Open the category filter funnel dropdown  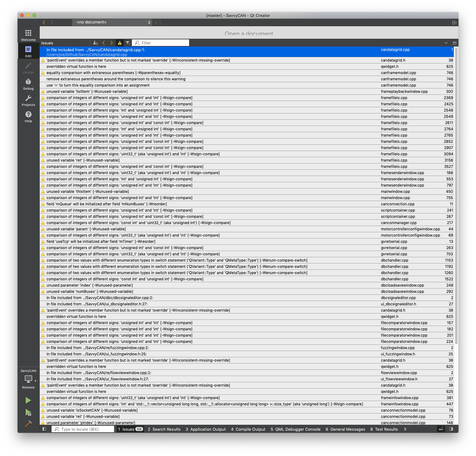coord(128,43)
